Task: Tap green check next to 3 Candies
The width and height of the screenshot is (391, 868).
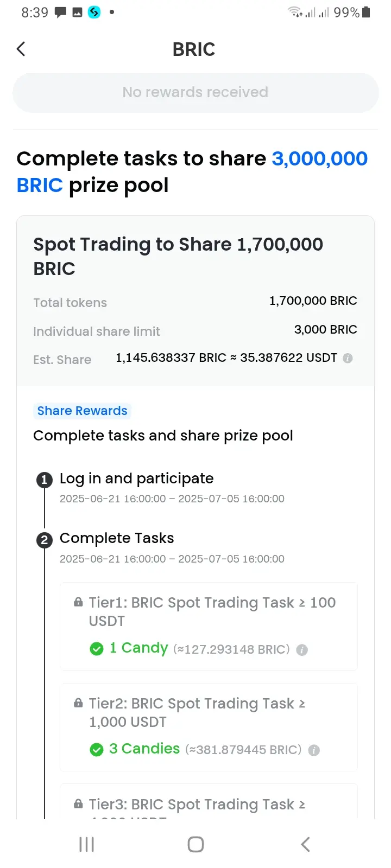Action: (97, 750)
